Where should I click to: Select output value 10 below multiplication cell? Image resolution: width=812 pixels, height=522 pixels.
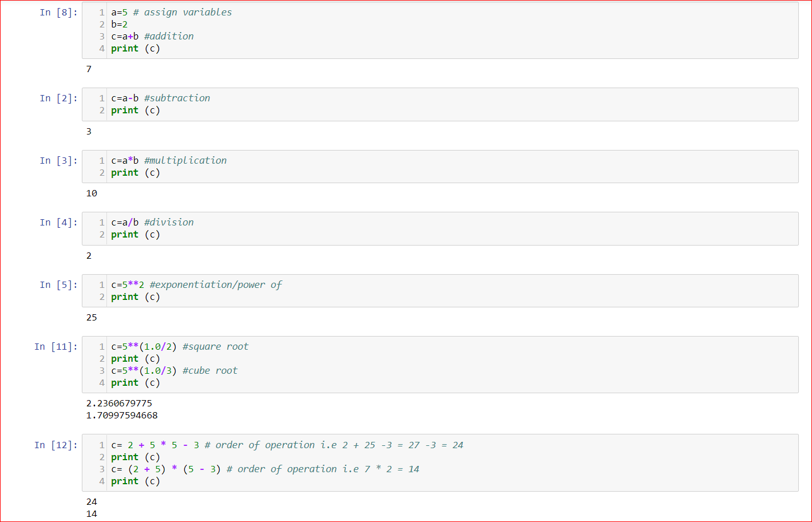(92, 193)
